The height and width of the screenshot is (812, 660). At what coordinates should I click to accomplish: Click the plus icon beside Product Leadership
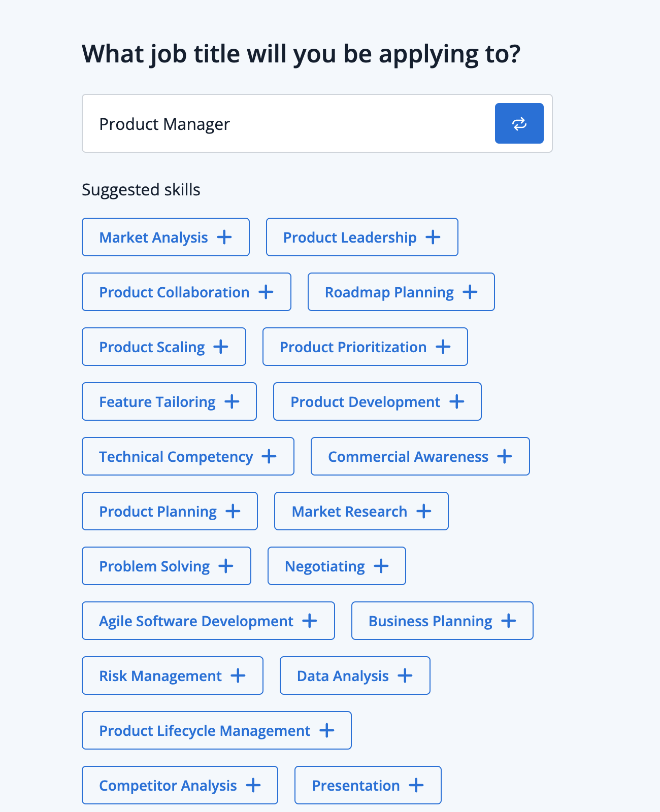tap(433, 237)
